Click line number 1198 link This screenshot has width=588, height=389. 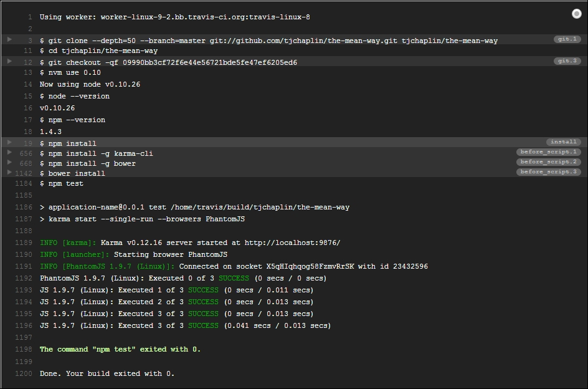point(23,349)
